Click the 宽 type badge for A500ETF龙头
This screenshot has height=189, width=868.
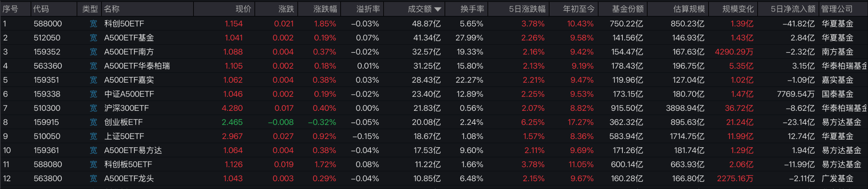coord(93,178)
